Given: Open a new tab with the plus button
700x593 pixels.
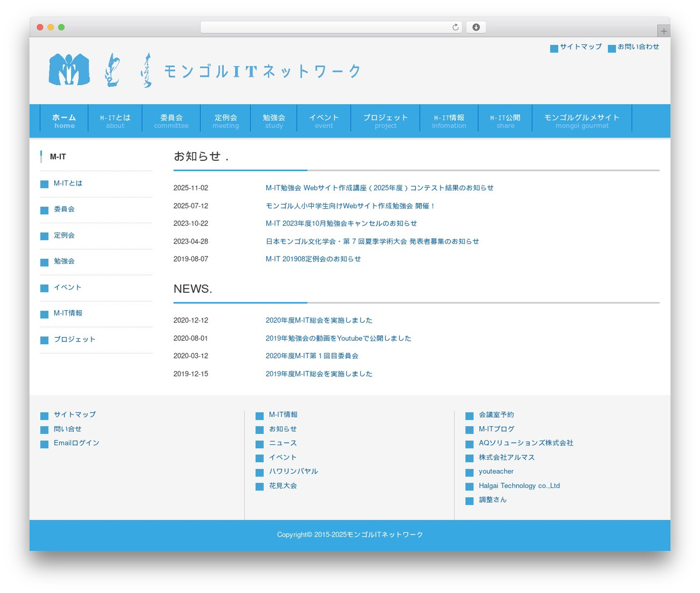Looking at the screenshot, I should click(x=663, y=31).
